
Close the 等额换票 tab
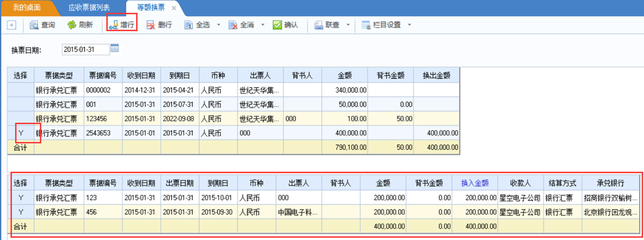pyautogui.click(x=174, y=8)
